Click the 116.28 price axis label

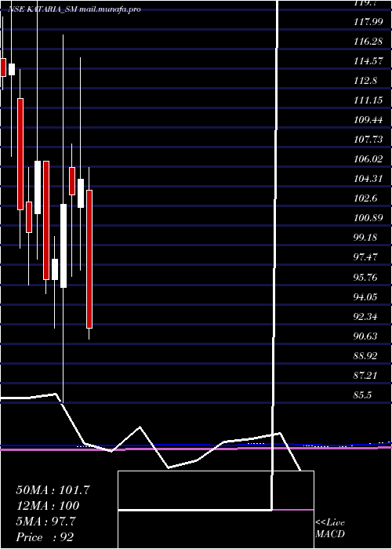point(368,42)
